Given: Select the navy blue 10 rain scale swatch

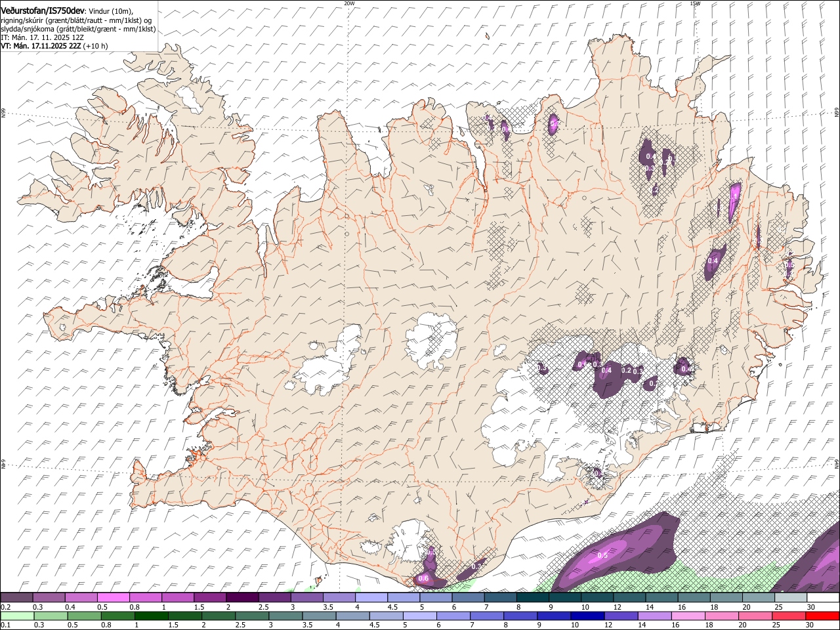Looking at the screenshot, I should pyautogui.click(x=587, y=616).
